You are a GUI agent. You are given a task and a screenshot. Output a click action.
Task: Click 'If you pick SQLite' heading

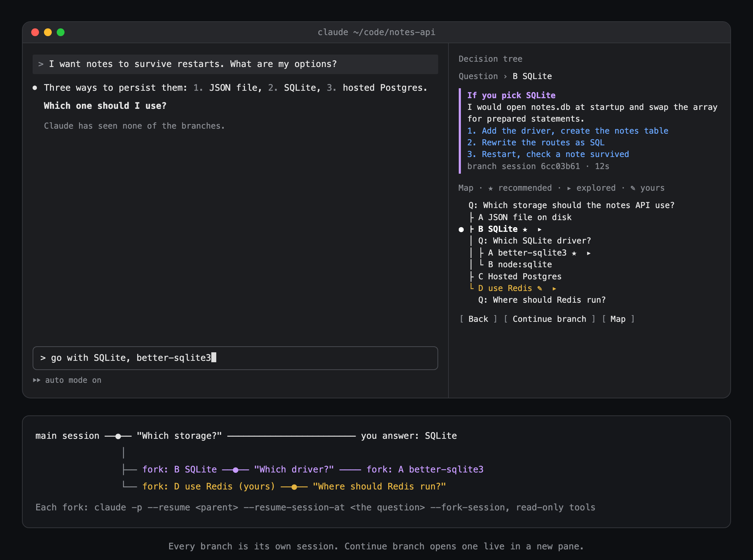click(x=511, y=95)
